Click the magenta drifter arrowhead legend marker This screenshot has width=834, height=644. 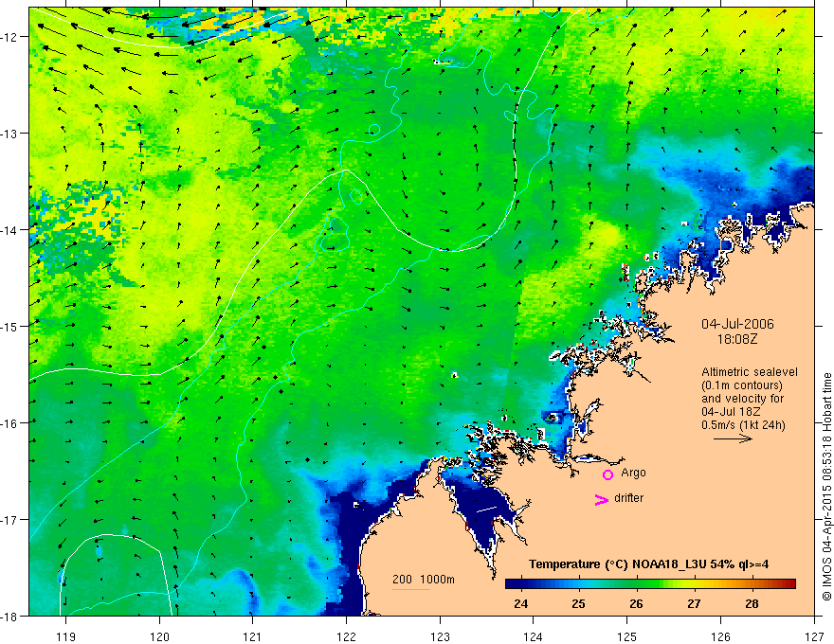(x=602, y=499)
